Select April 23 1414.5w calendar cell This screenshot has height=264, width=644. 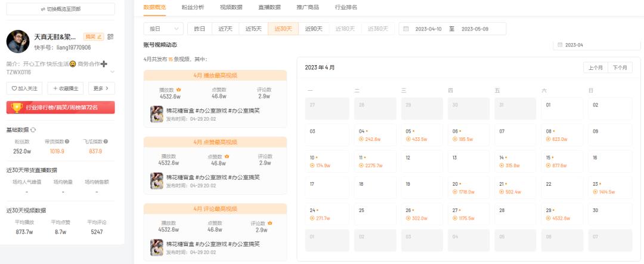coord(610,188)
